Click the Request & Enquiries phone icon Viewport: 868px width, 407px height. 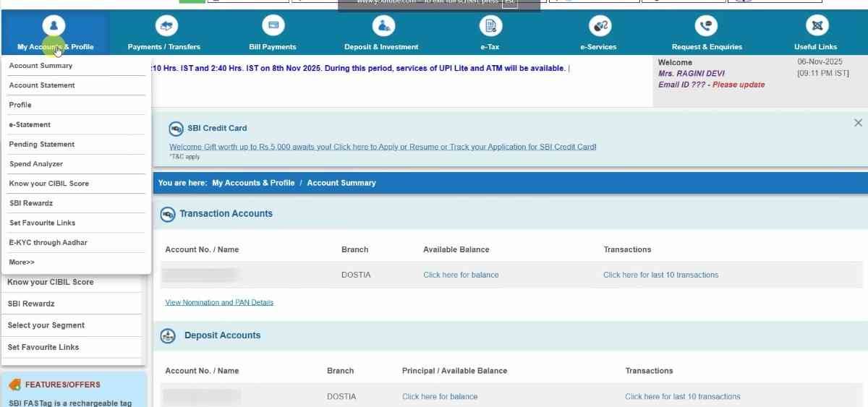706,26
